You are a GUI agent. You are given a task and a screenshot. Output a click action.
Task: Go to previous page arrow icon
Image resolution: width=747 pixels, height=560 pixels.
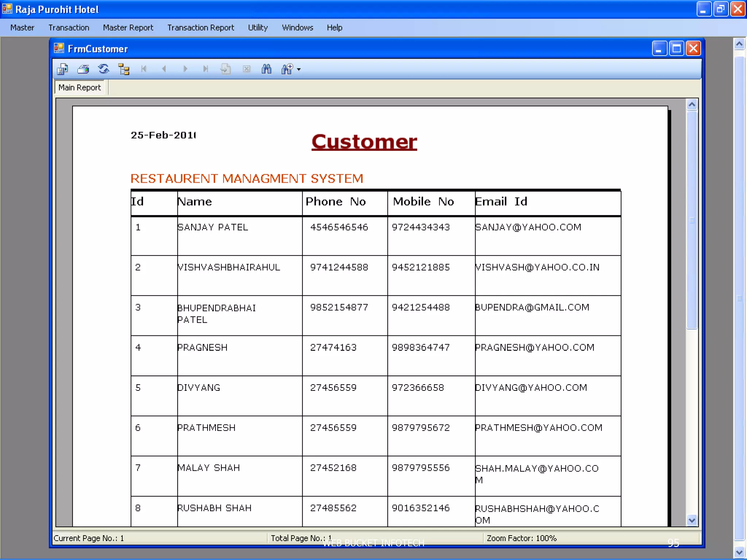pos(164,69)
